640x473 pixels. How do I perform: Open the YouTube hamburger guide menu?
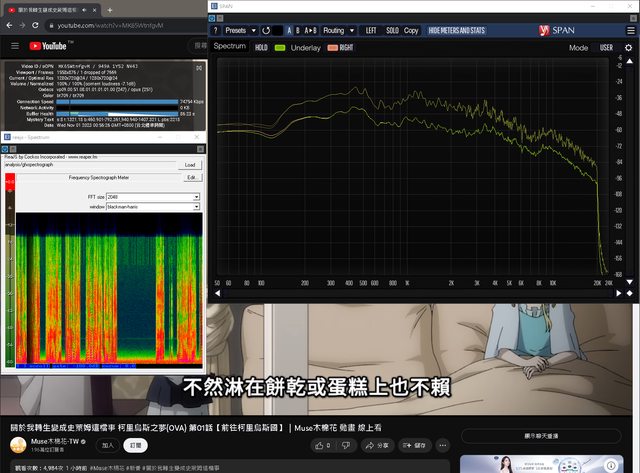(x=15, y=46)
